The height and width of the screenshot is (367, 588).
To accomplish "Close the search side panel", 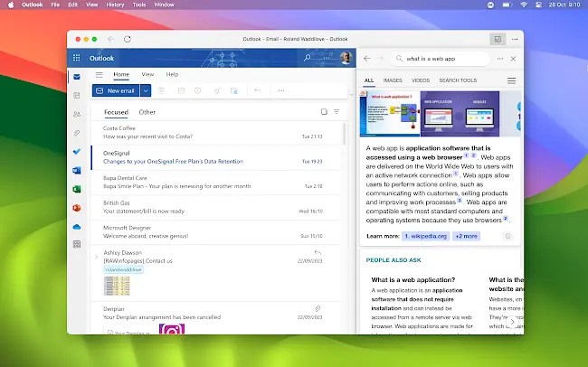I will 513,59.
